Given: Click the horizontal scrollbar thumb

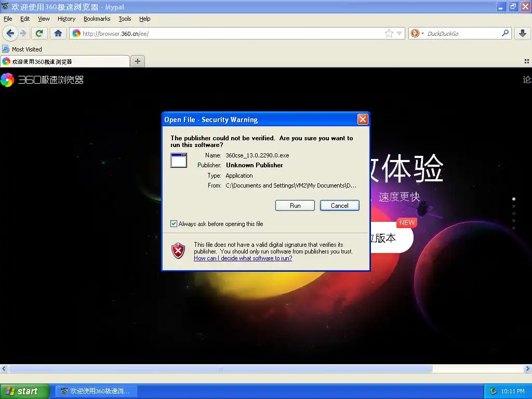Looking at the screenshot, I should (220, 368).
